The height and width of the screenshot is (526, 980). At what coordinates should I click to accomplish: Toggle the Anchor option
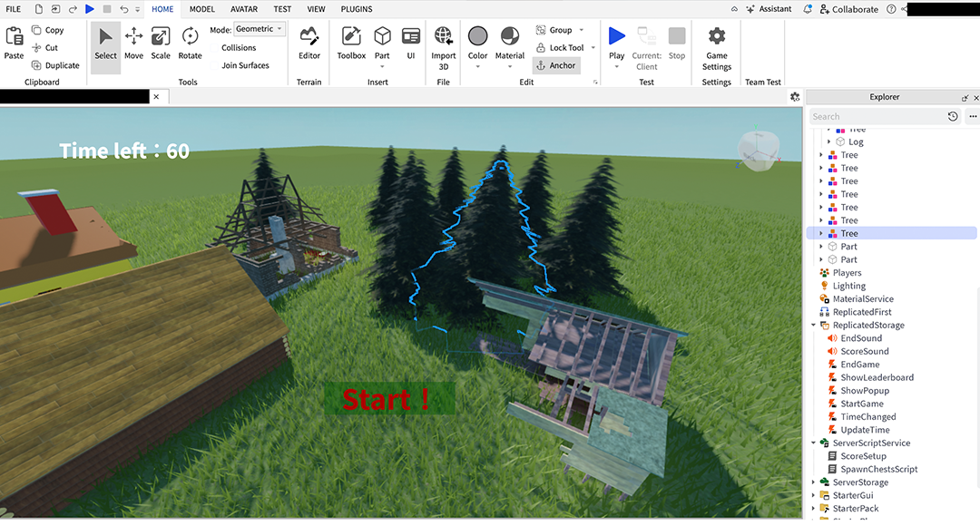point(555,65)
